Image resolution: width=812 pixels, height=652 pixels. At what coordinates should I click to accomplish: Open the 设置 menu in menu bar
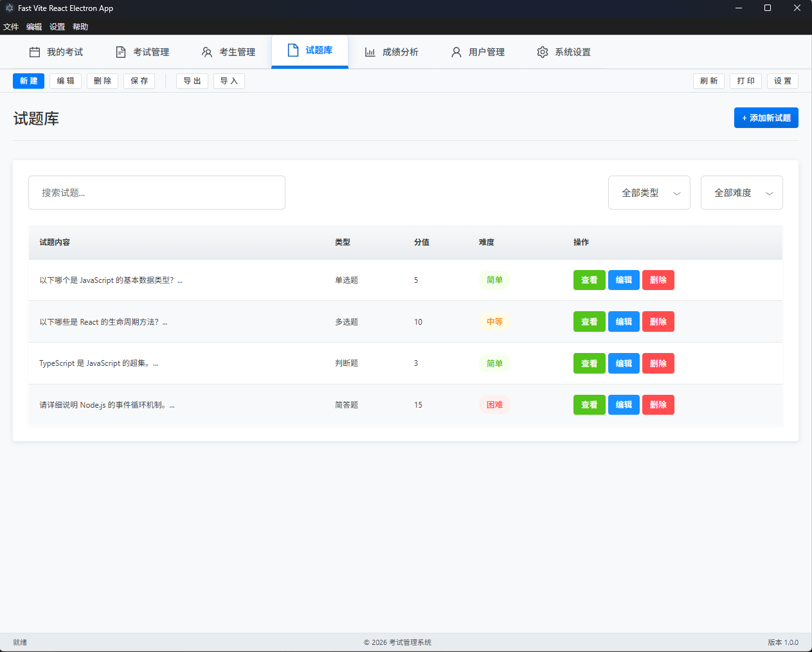pyautogui.click(x=57, y=27)
